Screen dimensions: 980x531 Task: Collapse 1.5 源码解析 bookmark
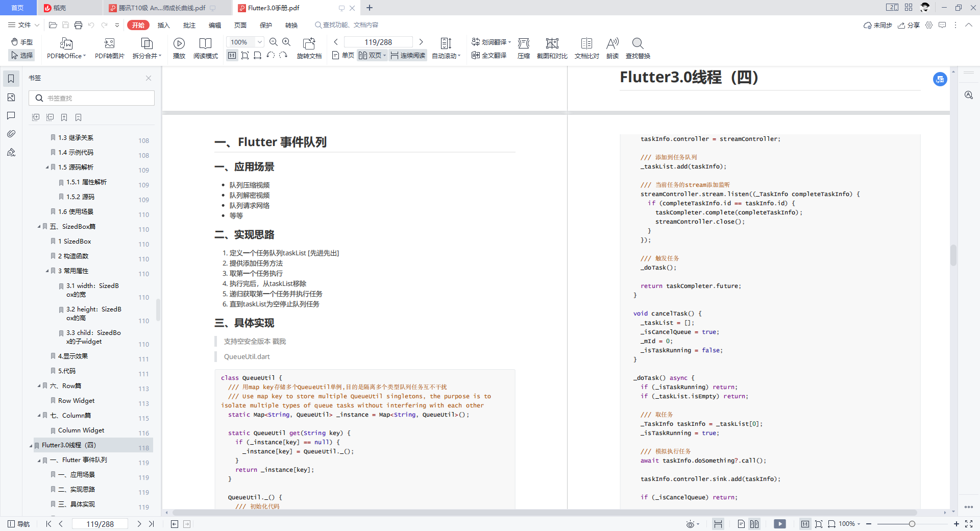click(47, 167)
